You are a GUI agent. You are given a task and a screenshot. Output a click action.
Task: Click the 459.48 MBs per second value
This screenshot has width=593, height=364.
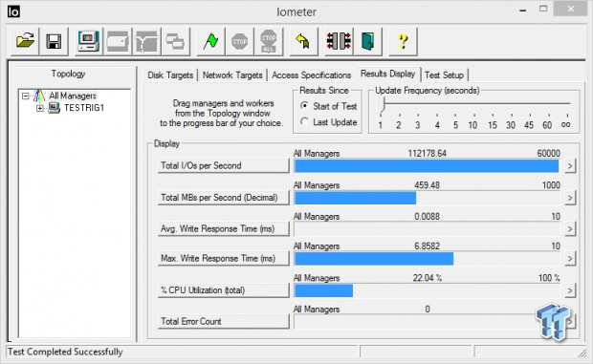tap(427, 185)
